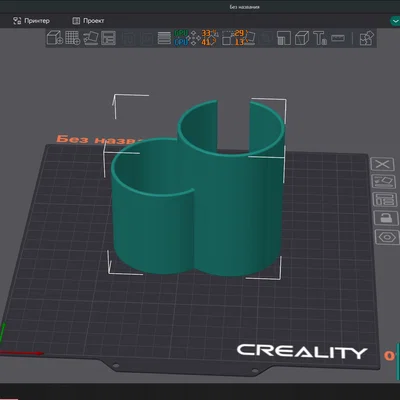400x400 pixels.
Task: Toggle the plate lock icon
Action: tap(386, 218)
